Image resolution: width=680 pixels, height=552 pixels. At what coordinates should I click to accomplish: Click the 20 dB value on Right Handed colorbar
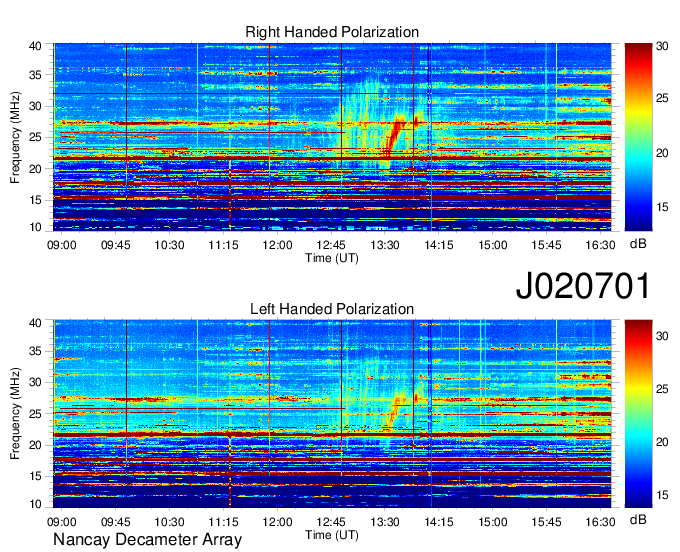(x=662, y=153)
